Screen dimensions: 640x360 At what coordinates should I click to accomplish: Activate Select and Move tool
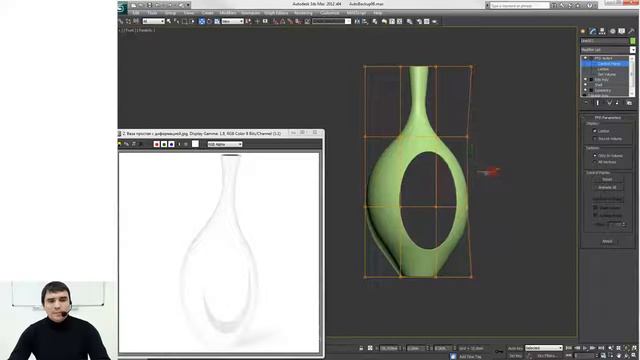click(x=202, y=21)
